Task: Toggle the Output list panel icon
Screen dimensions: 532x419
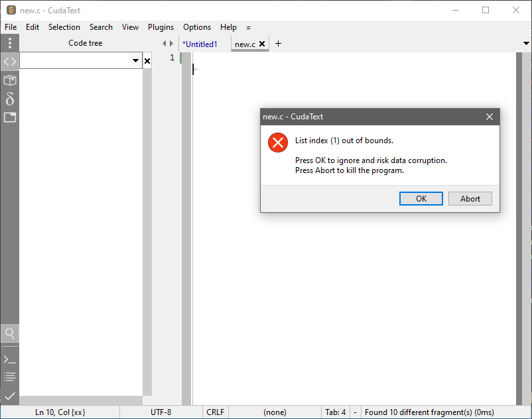Action: [x=10, y=377]
